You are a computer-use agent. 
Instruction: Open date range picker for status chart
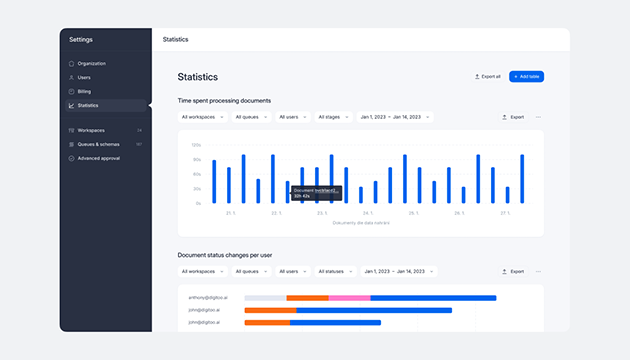point(399,272)
